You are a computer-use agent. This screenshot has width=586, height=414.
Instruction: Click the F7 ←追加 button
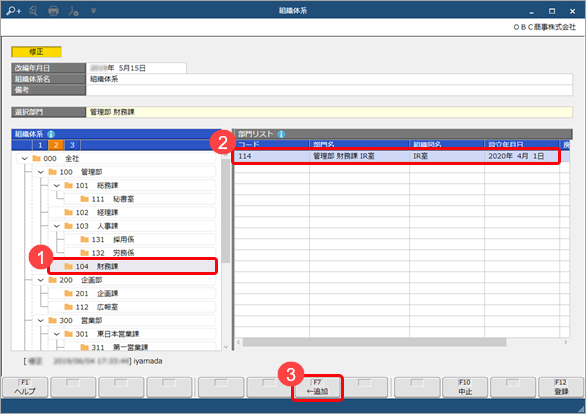[x=317, y=387]
